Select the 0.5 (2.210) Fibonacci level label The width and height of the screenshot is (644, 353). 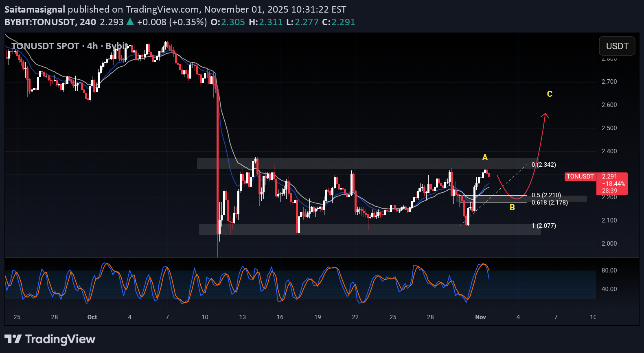(x=546, y=195)
